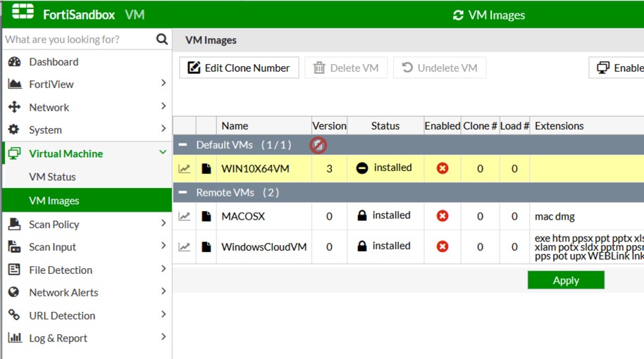Click the file icon in WIN10X64VM row

pos(206,169)
